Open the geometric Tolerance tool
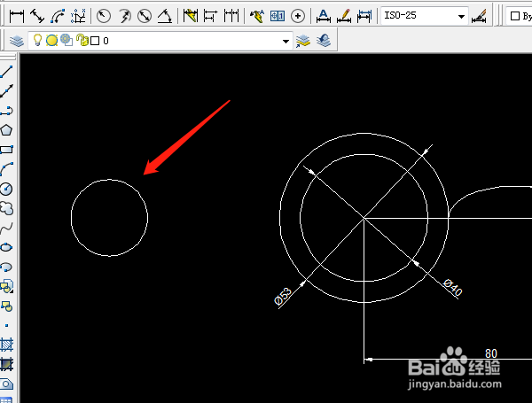This screenshot has width=532, height=403. pos(278,16)
